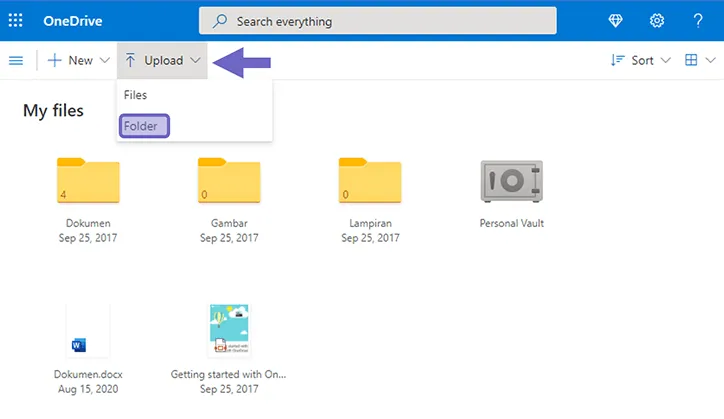
Task: Open Settings gear icon
Action: (x=657, y=21)
